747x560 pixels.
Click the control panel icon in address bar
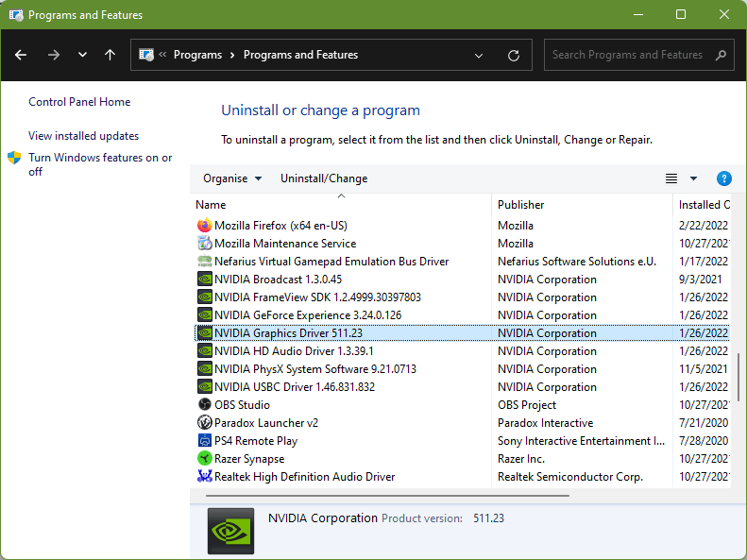(x=146, y=55)
